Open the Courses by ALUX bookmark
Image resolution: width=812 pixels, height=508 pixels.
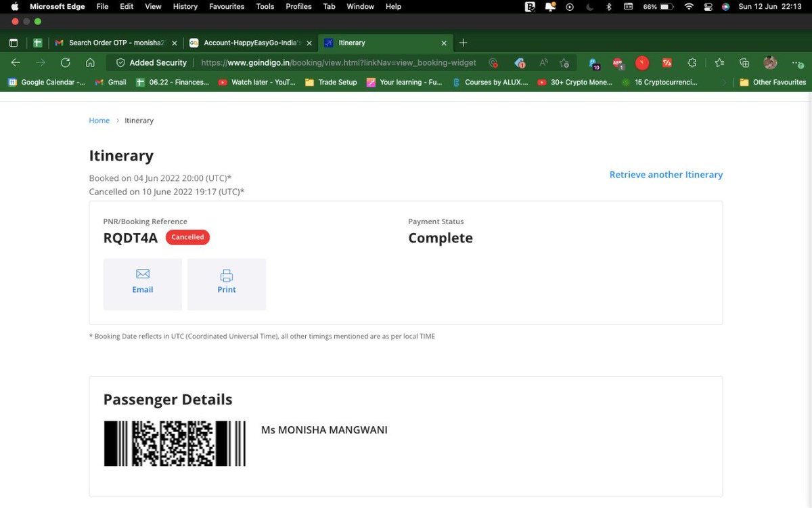pos(490,82)
